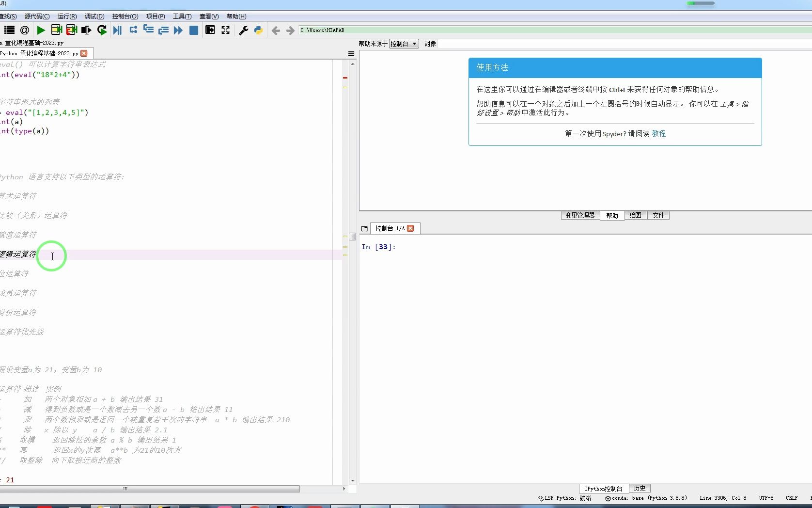Image resolution: width=812 pixels, height=508 pixels.
Task: Close the 量化编程基础-2023.py editor tab
Action: (84, 53)
